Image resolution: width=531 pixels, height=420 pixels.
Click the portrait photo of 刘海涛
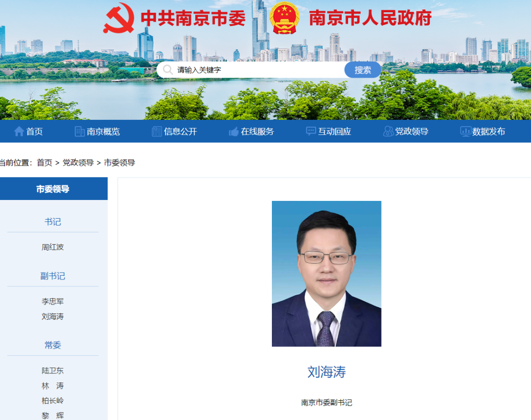(326, 274)
